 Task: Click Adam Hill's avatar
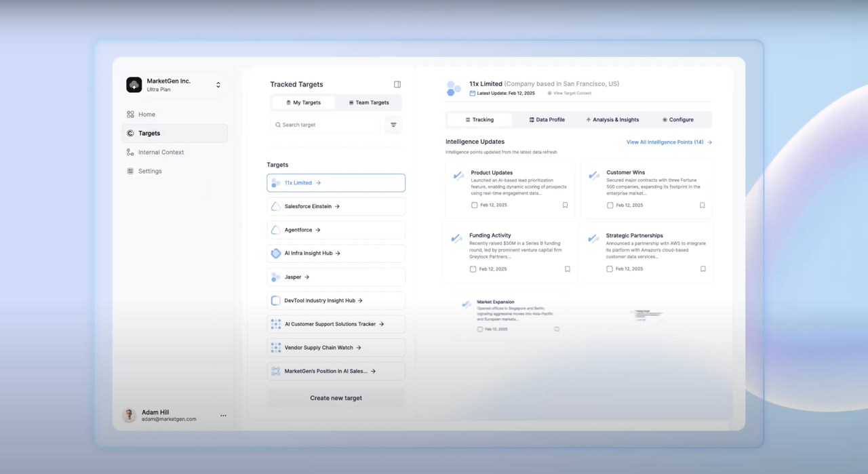[129, 416]
